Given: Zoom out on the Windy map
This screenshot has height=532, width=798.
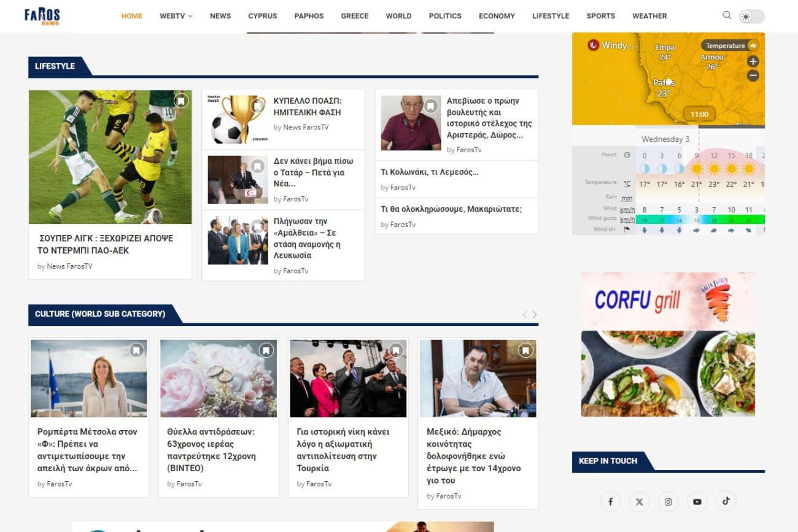Looking at the screenshot, I should tap(753, 76).
